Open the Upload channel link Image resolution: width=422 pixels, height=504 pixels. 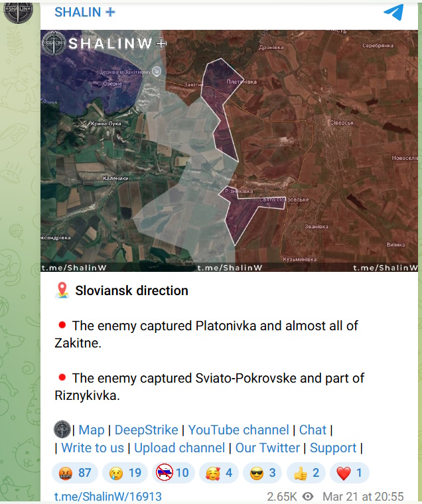[x=179, y=448]
